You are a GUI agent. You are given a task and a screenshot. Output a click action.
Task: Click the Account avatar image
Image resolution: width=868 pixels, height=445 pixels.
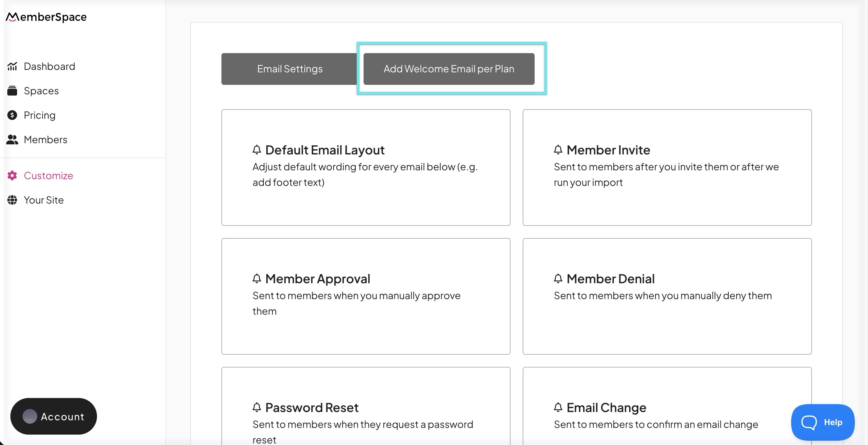[30, 416]
